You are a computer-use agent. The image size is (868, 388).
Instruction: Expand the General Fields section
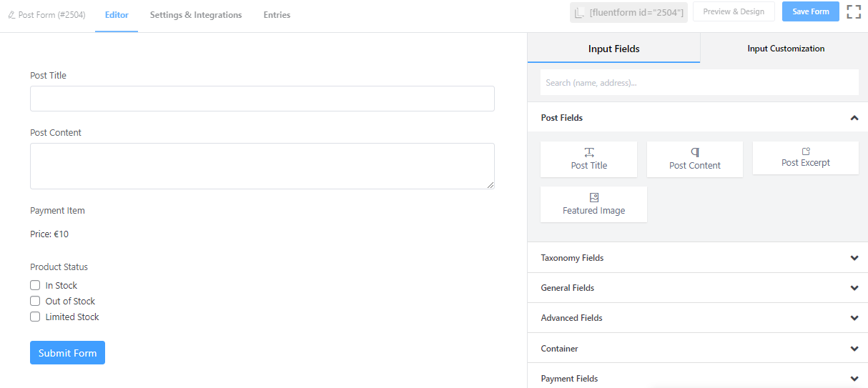pos(854,288)
